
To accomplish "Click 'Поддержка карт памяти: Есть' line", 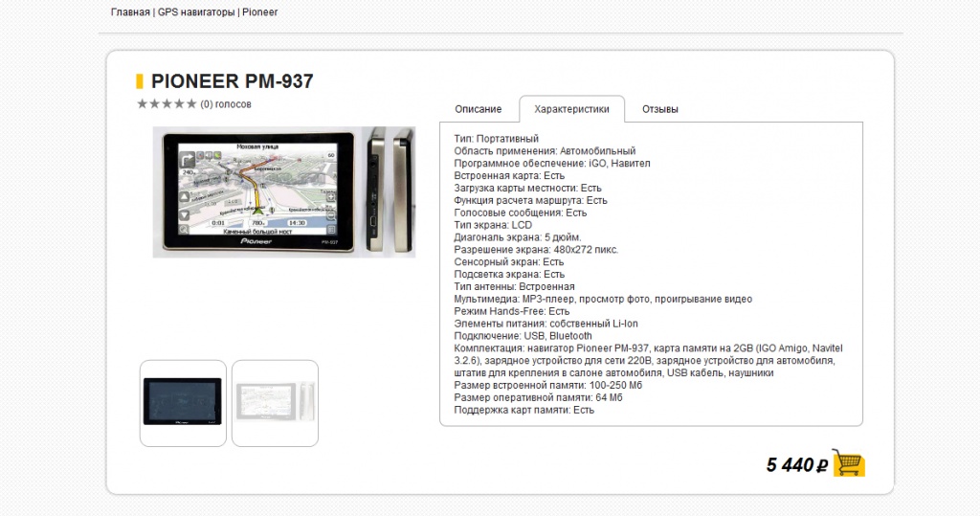I will pyautogui.click(x=524, y=410).
